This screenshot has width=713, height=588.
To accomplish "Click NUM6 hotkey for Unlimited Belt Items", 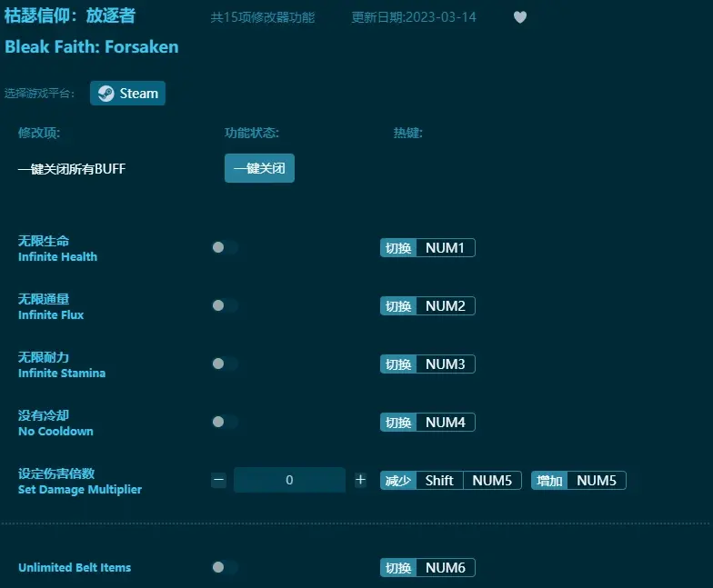I will tap(446, 567).
